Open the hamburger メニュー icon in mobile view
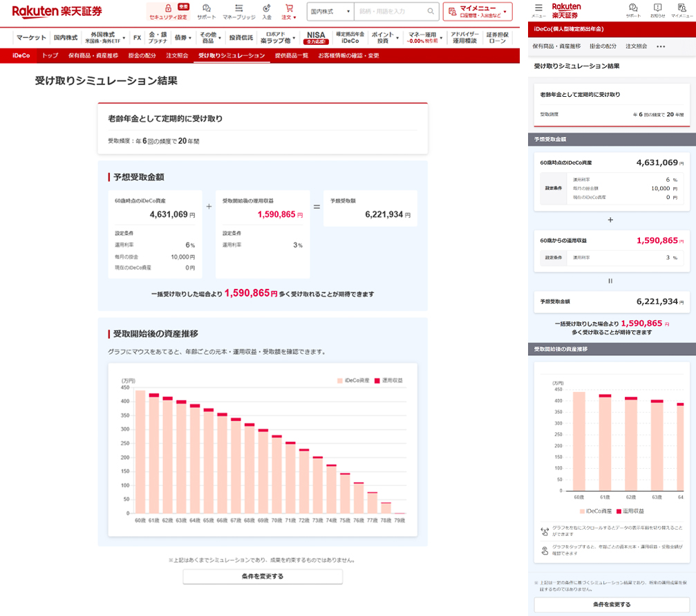 538,8
